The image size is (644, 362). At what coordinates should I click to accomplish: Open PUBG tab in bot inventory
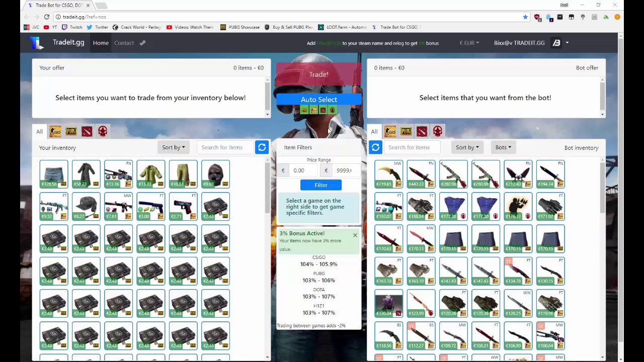[406, 132]
